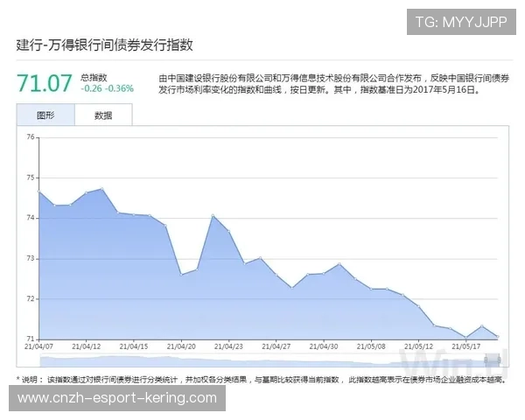Viewport: 525px width, 420px height.
Task: Click the footnote text starting with * 说明
Action: click(x=261, y=380)
